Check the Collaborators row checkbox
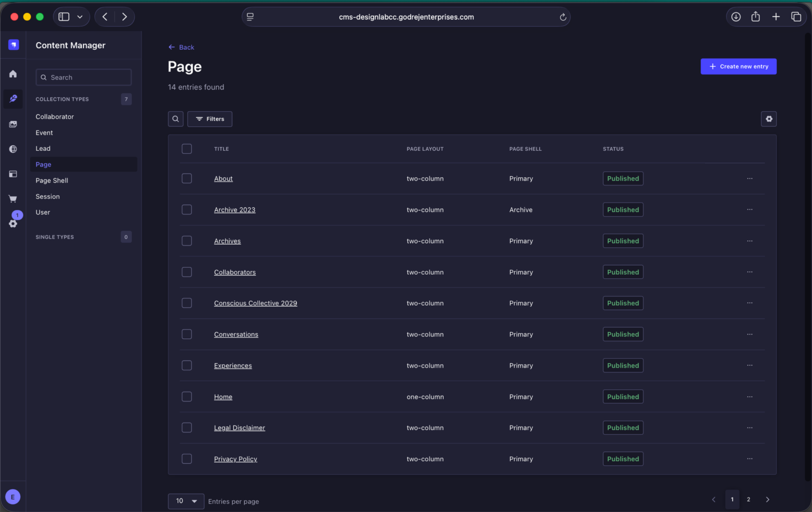The height and width of the screenshot is (512, 812). pyautogui.click(x=186, y=272)
